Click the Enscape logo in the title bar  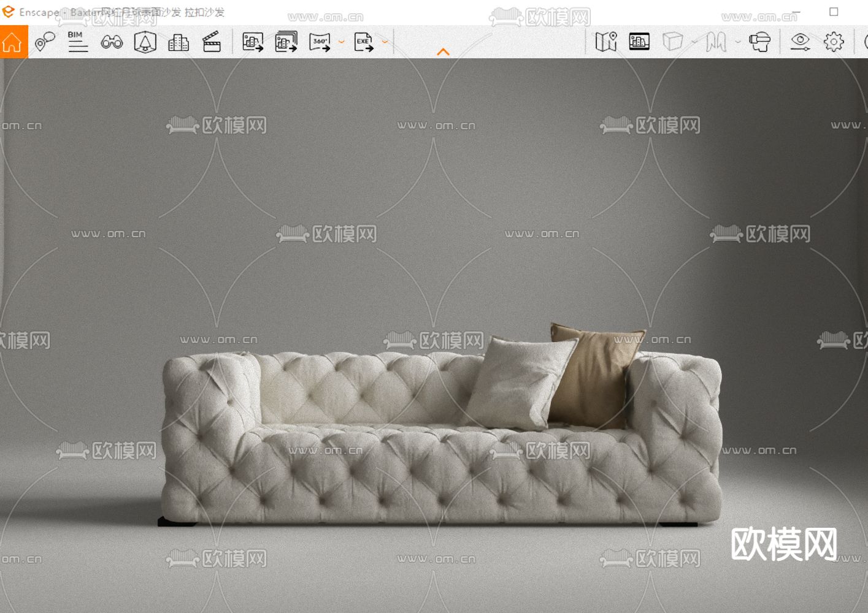(x=8, y=12)
